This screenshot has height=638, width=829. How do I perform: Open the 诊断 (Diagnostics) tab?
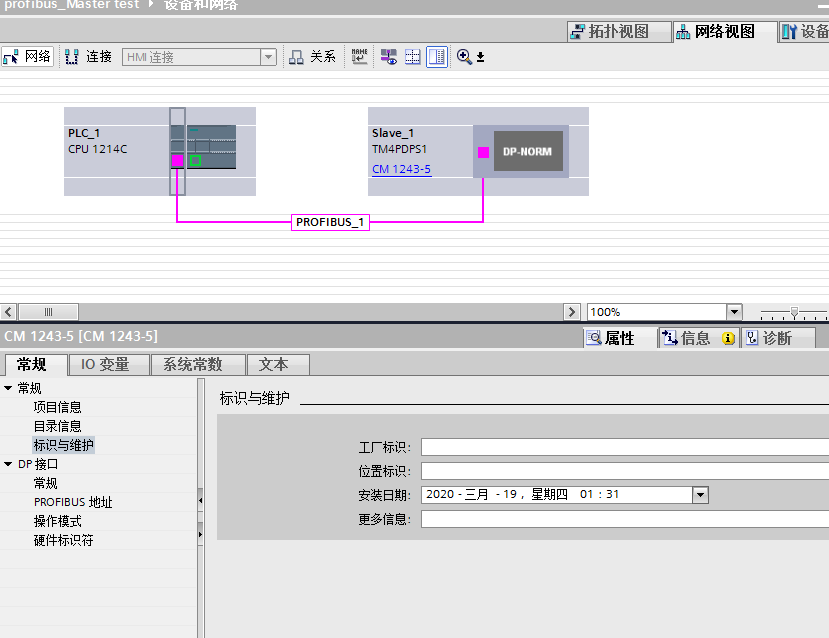(777, 338)
